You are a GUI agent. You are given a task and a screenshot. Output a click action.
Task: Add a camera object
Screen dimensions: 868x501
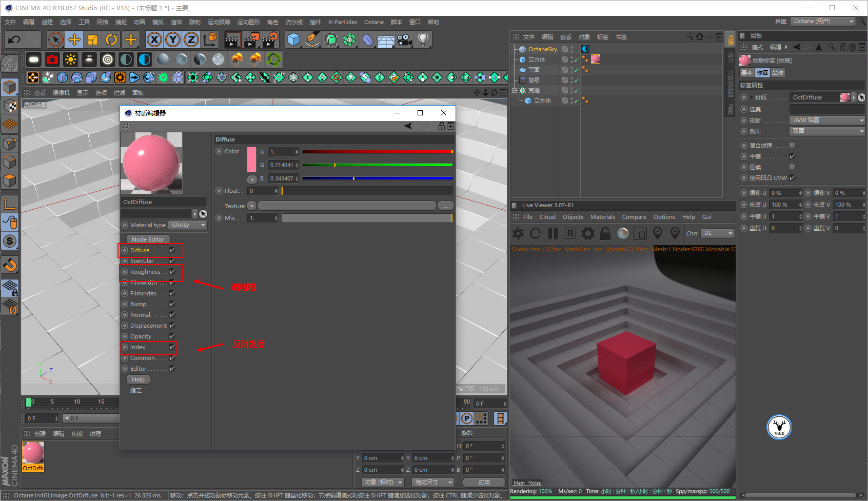pyautogui.click(x=405, y=39)
